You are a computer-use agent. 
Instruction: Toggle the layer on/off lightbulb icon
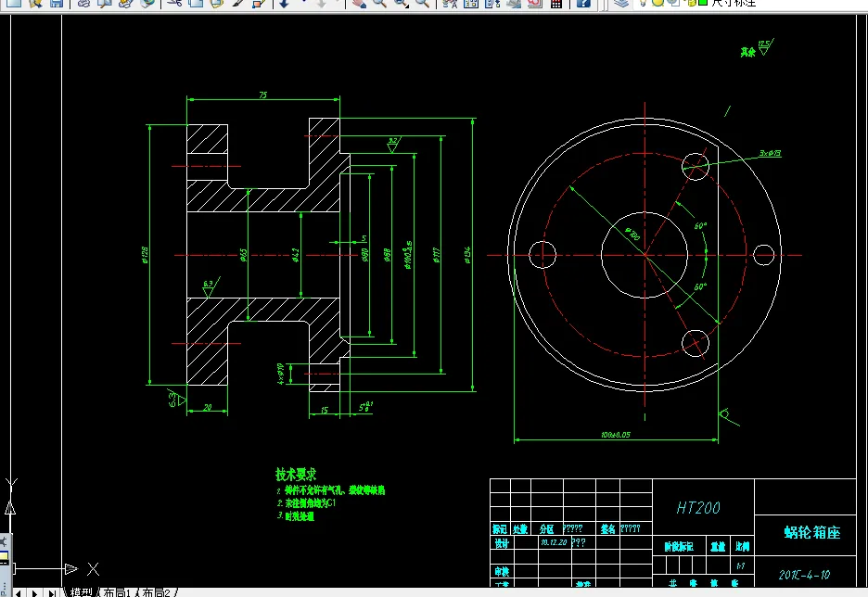642,3
